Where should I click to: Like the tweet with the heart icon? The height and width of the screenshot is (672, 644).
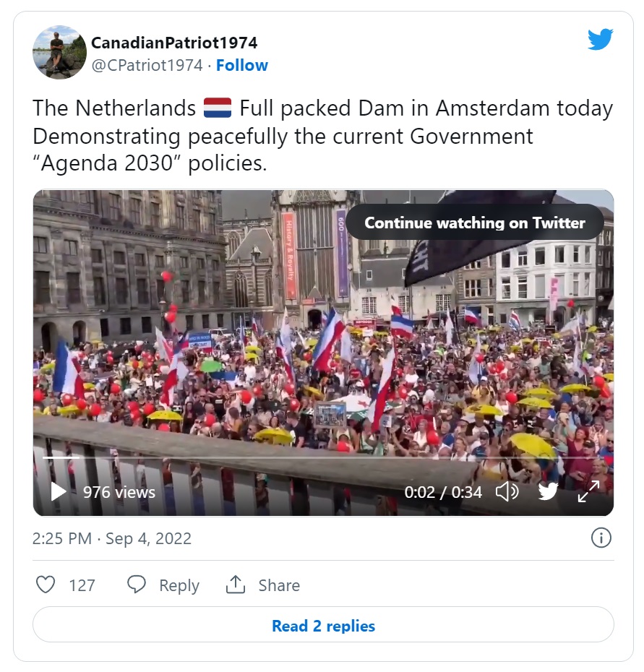tap(46, 585)
